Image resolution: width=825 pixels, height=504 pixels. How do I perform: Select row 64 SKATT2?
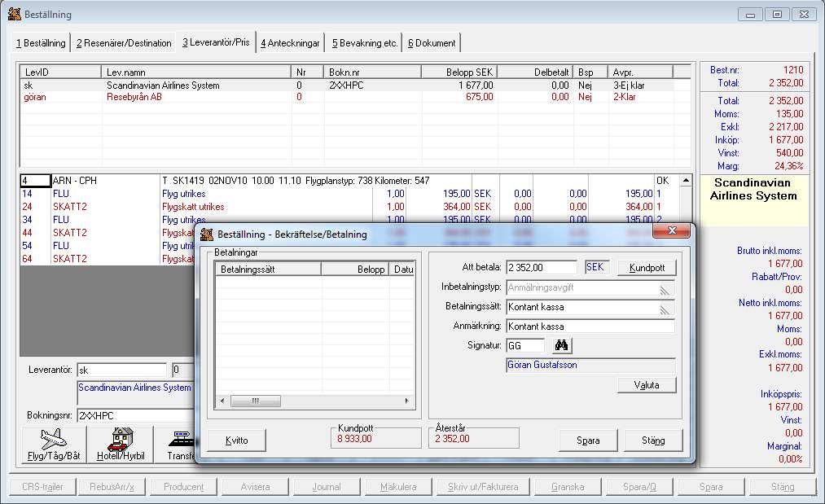tap(108, 259)
